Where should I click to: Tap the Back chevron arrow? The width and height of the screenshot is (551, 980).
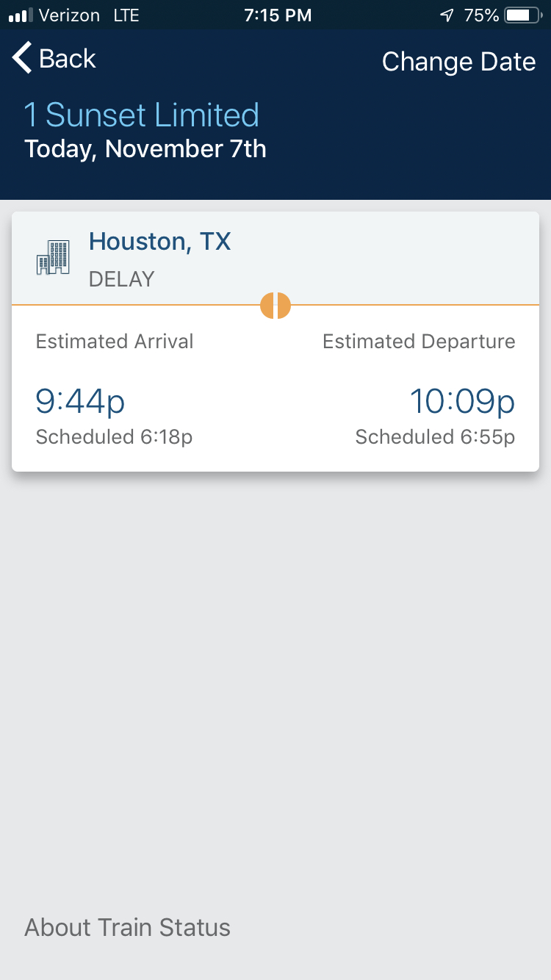click(22, 58)
